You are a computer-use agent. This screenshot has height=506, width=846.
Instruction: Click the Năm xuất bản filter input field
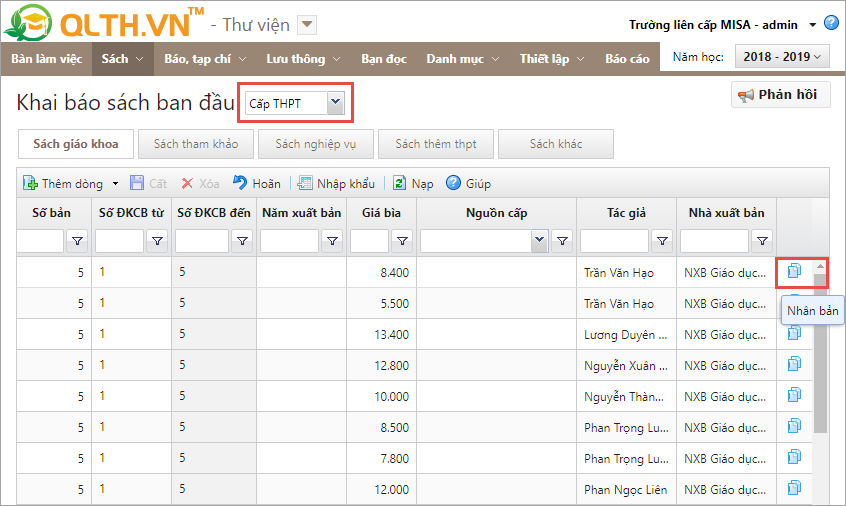click(290, 241)
